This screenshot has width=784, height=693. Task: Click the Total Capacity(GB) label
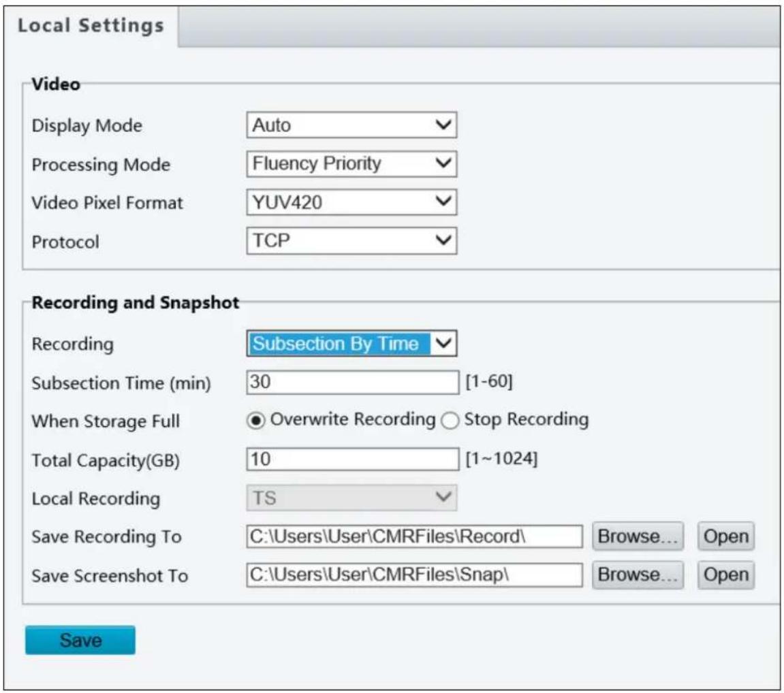(x=106, y=460)
